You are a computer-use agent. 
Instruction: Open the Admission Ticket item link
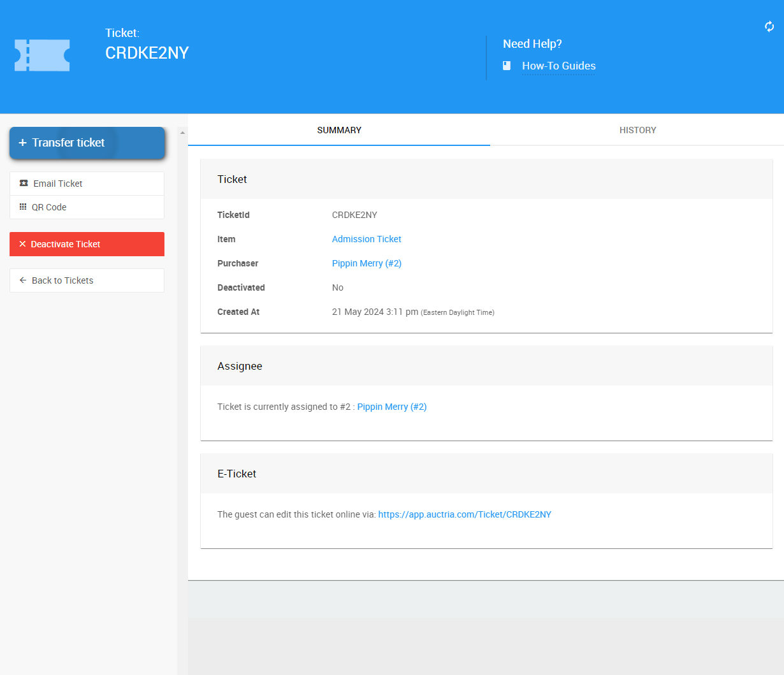point(367,239)
